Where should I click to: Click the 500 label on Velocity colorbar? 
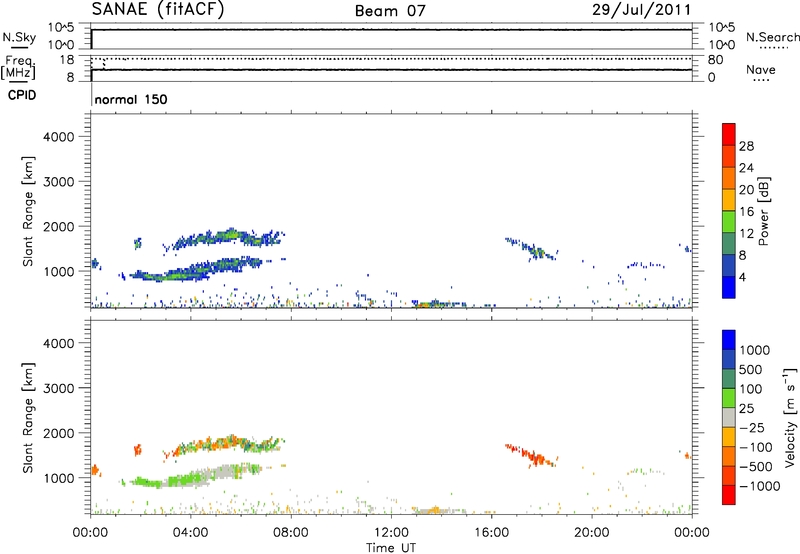click(x=751, y=369)
